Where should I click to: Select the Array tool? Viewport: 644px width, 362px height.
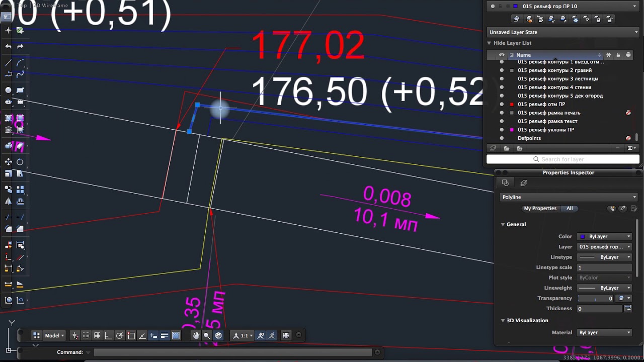(x=20, y=190)
